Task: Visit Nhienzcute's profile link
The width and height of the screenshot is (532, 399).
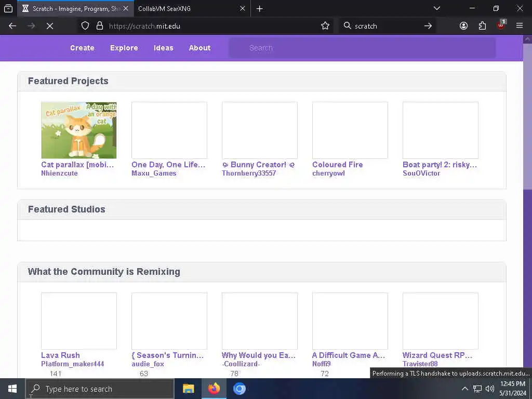Action: pos(59,173)
